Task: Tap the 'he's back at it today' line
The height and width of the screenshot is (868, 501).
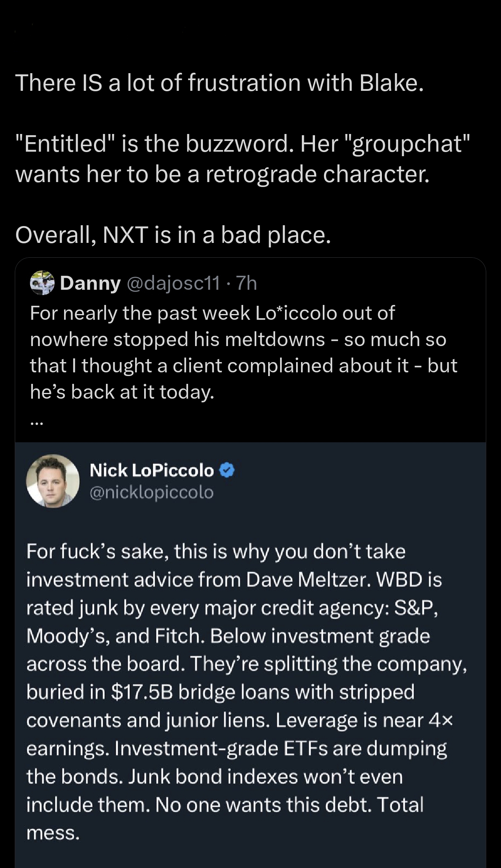Action: pyautogui.click(x=122, y=392)
